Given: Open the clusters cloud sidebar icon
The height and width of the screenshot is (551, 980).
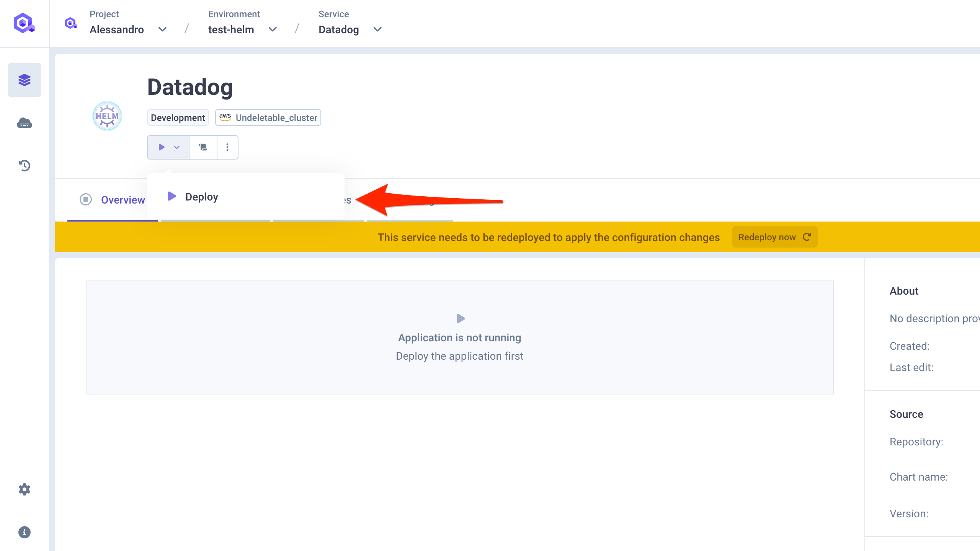Looking at the screenshot, I should pyautogui.click(x=24, y=123).
